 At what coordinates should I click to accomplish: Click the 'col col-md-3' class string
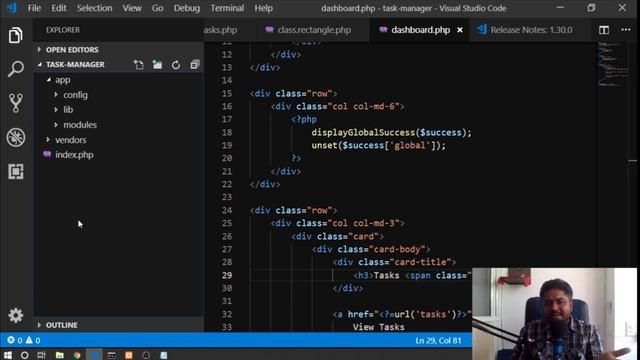[x=364, y=223]
